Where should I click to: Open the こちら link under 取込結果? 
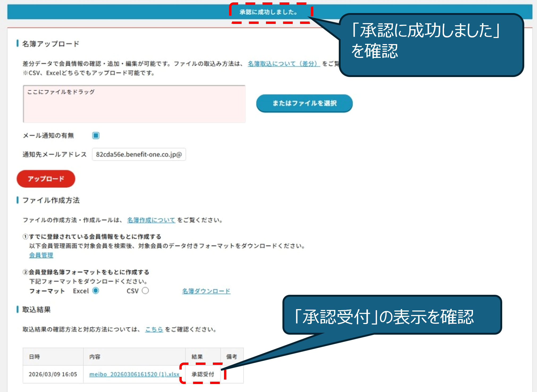point(154,329)
